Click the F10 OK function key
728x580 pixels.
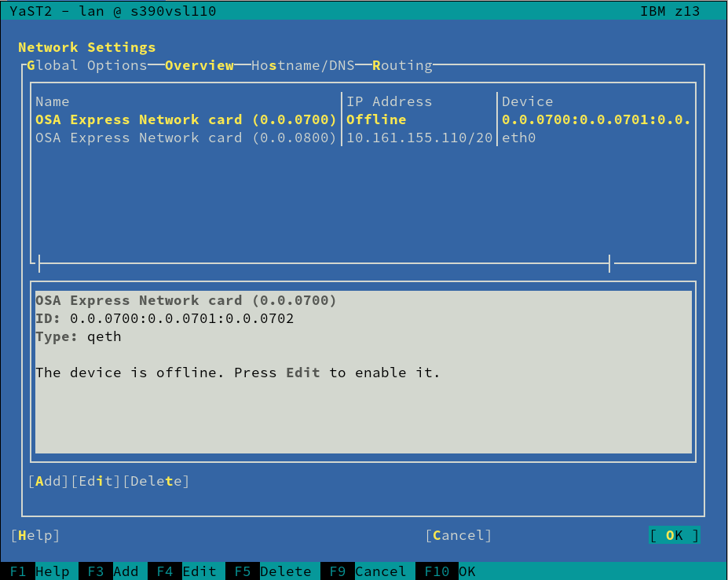pyautogui.click(x=446, y=571)
